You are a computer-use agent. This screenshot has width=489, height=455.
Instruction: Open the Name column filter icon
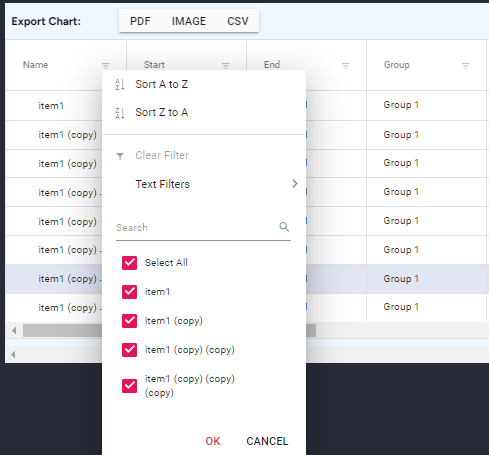point(106,66)
